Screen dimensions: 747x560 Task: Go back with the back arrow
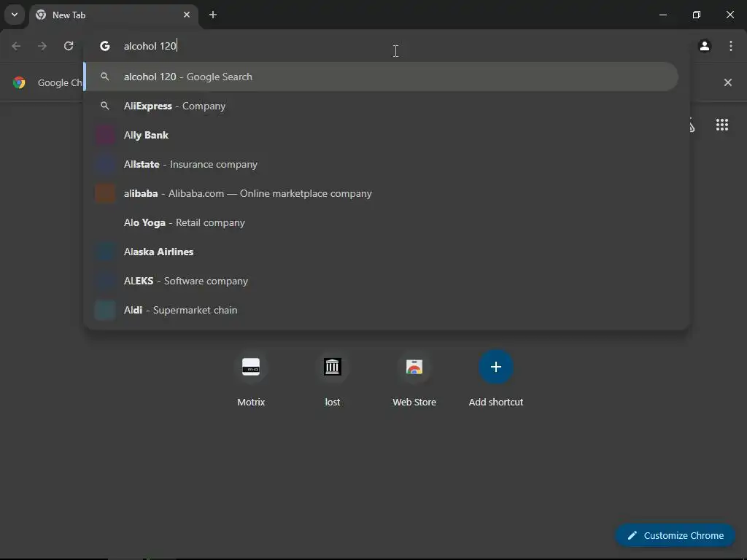tap(16, 46)
